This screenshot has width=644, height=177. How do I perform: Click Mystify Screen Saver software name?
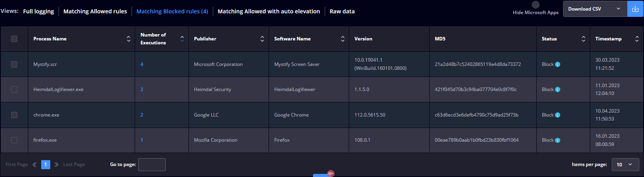pyautogui.click(x=297, y=64)
